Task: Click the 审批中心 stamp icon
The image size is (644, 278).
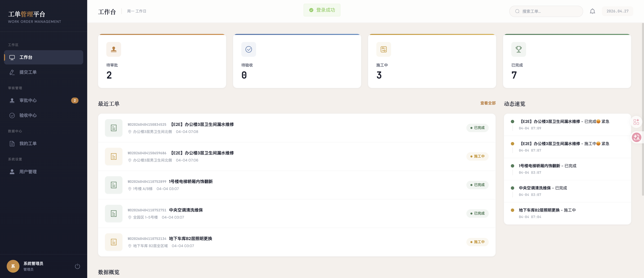Action: coord(12,101)
